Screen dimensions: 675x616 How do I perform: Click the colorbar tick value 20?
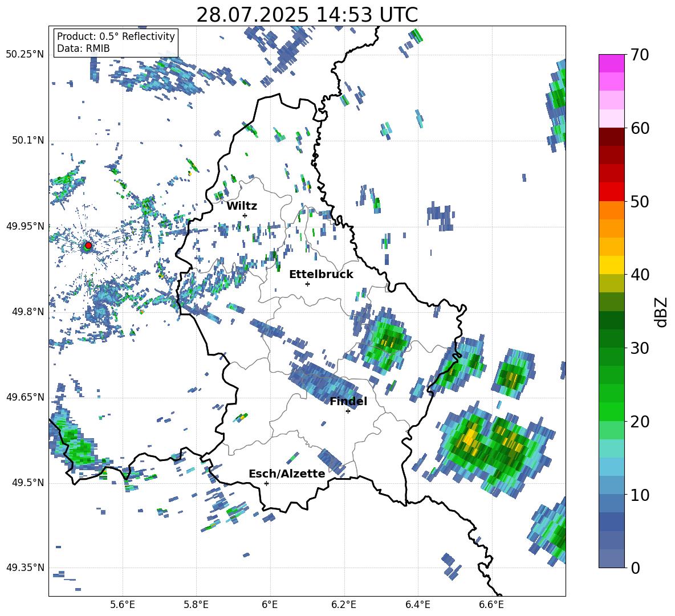(640, 421)
